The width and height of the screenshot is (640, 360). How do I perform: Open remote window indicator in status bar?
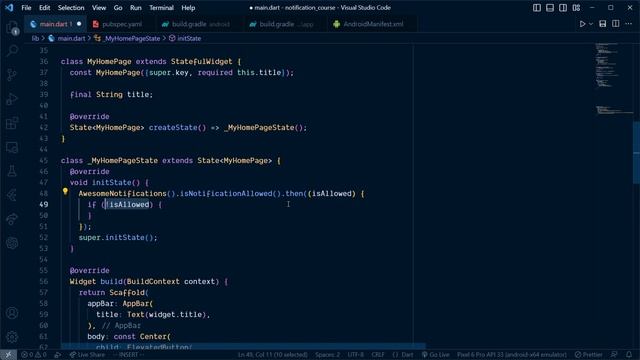tap(8, 355)
